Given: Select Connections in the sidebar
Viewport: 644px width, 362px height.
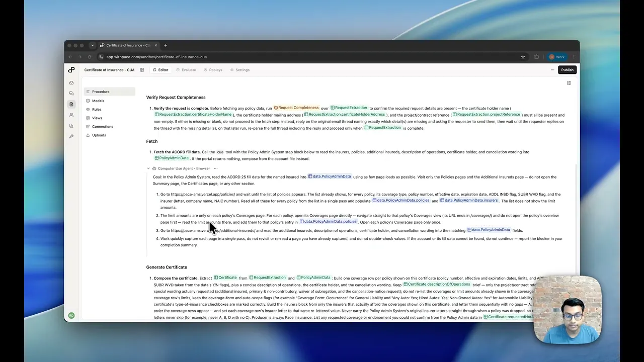Looking at the screenshot, I should click(110, 126).
